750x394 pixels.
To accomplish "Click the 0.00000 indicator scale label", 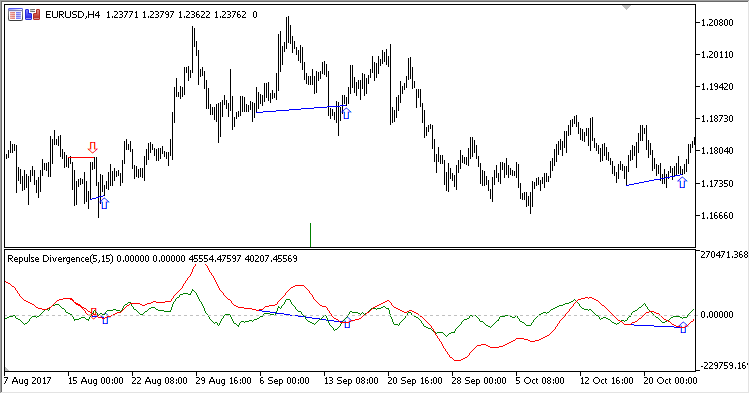I will click(x=717, y=315).
